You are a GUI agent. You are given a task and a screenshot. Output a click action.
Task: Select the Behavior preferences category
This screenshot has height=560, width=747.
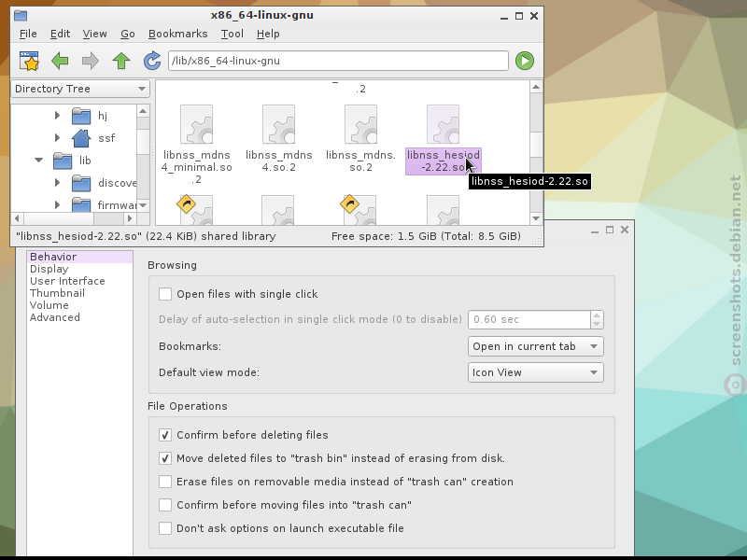pos(79,258)
